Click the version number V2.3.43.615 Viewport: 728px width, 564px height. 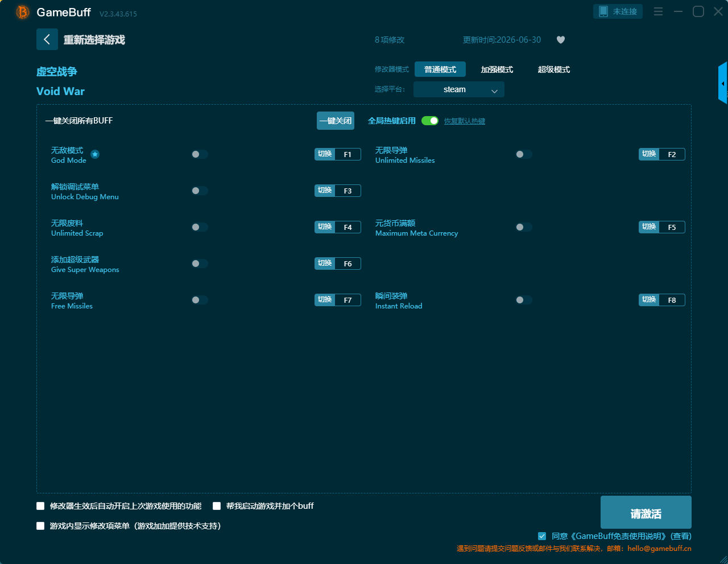click(118, 14)
